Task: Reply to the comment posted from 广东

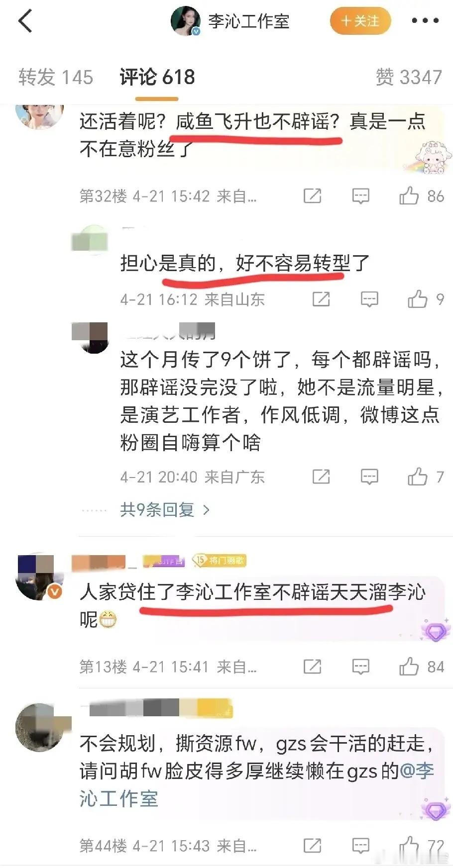Action: click(369, 477)
